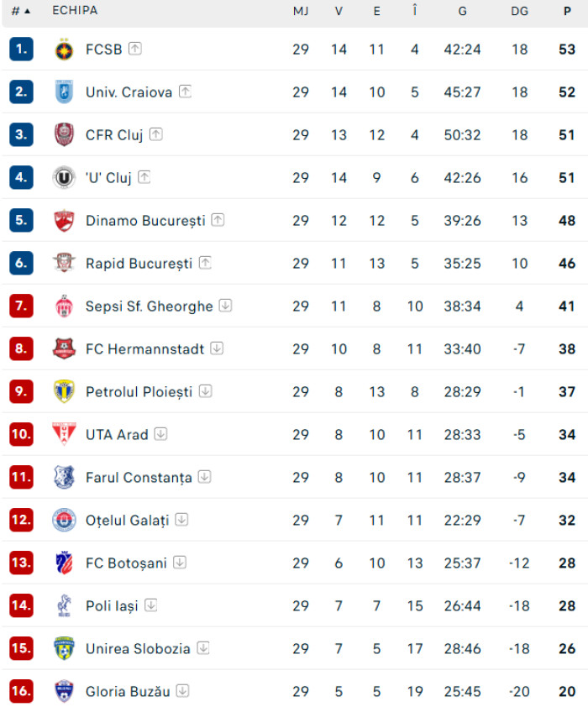Click the Univ. Craiova team logo

point(64,92)
